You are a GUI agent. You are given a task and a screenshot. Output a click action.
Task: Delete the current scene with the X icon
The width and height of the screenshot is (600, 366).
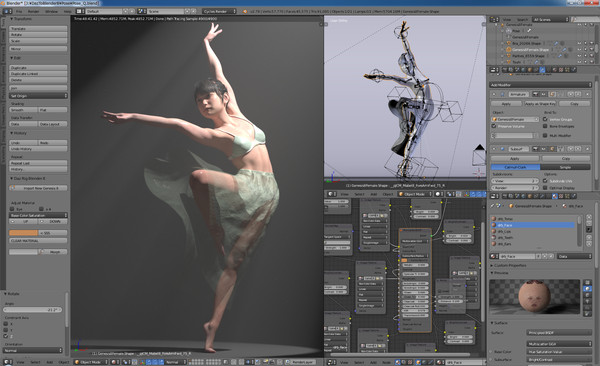(194, 11)
